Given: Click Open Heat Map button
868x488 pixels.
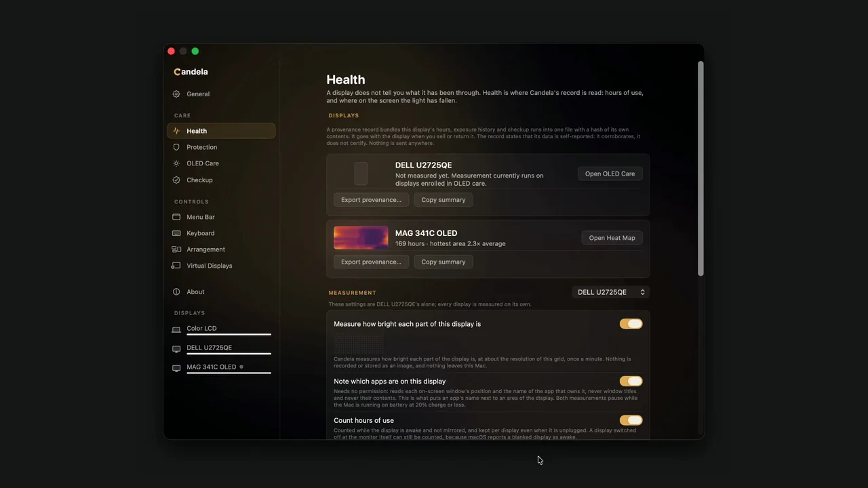Looking at the screenshot, I should 612,238.
